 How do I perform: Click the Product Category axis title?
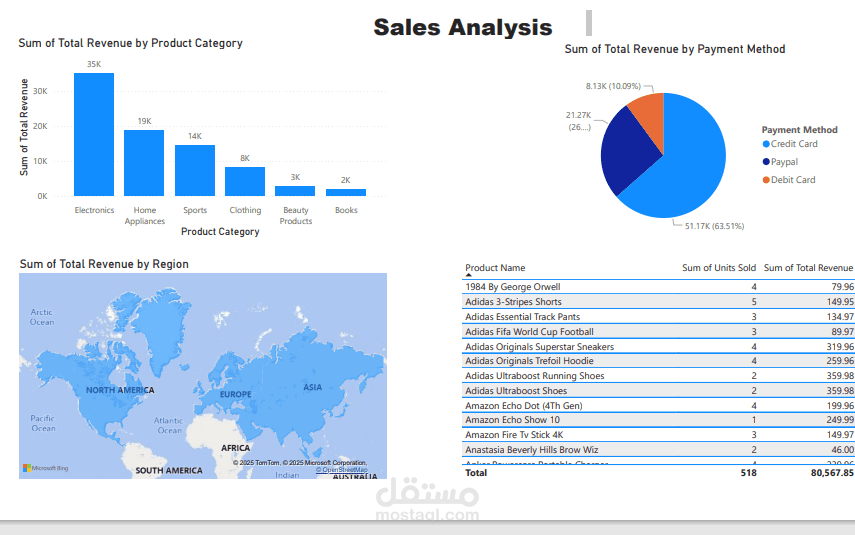220,232
